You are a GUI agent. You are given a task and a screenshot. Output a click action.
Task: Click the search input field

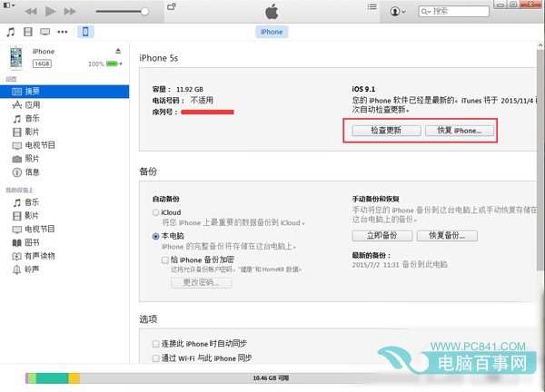(453, 12)
